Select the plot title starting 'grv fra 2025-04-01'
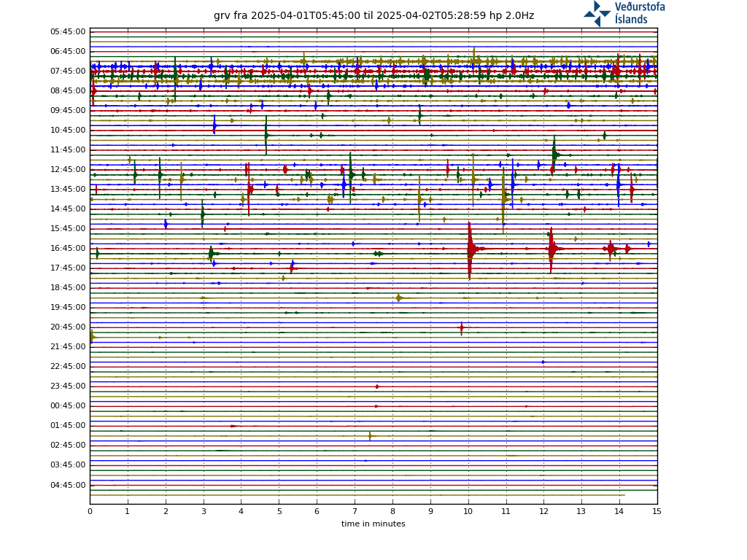747x560 pixels. 374,16
